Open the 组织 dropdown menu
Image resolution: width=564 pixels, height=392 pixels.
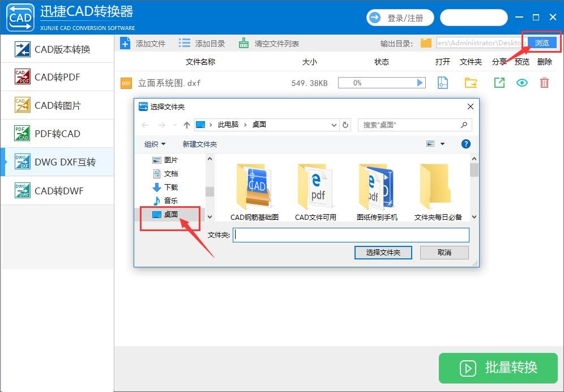155,144
